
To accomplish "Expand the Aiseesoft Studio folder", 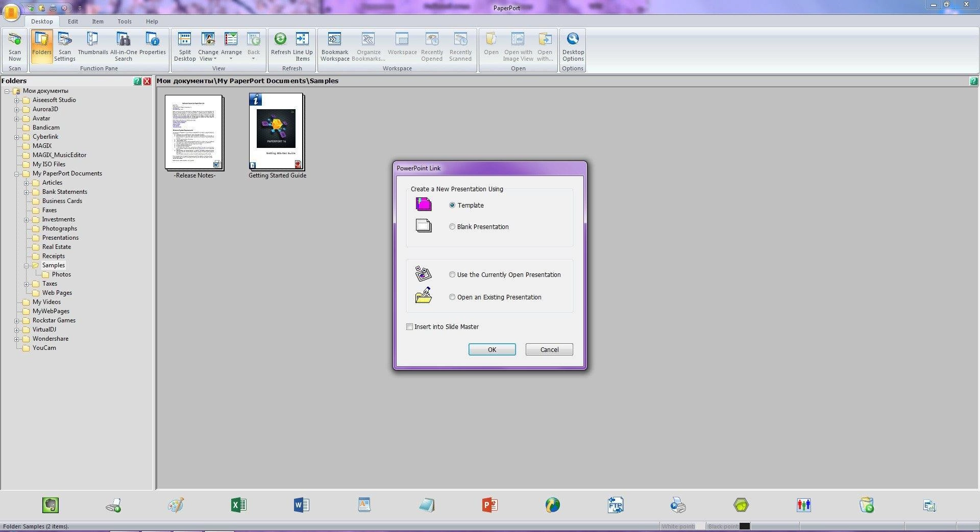I will point(17,100).
